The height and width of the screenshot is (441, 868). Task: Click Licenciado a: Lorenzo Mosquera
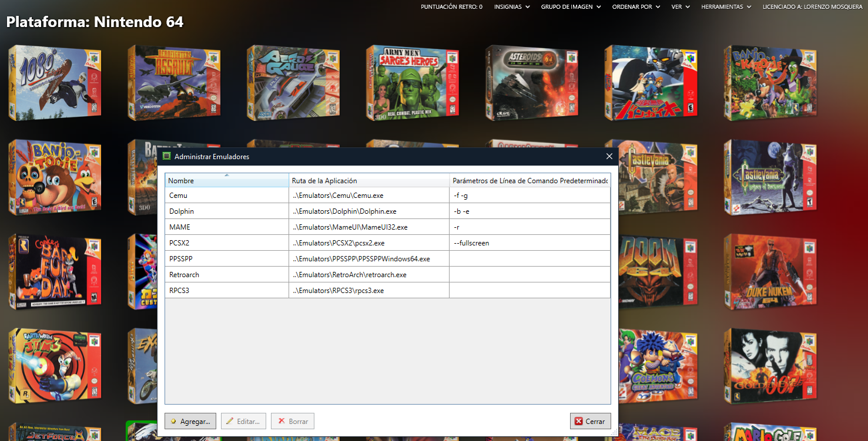[812, 7]
